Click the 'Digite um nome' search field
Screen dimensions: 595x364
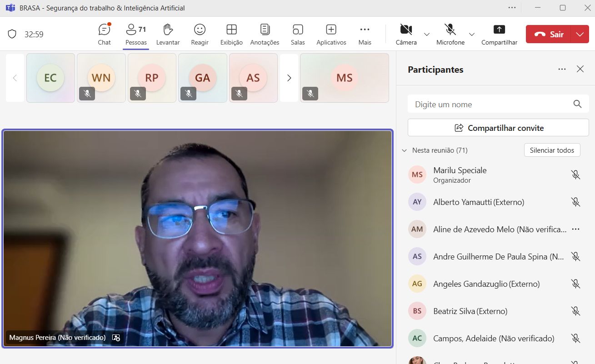pos(491,105)
